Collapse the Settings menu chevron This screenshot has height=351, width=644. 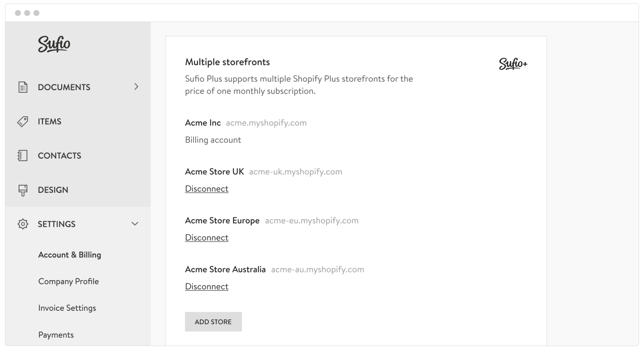click(x=135, y=224)
